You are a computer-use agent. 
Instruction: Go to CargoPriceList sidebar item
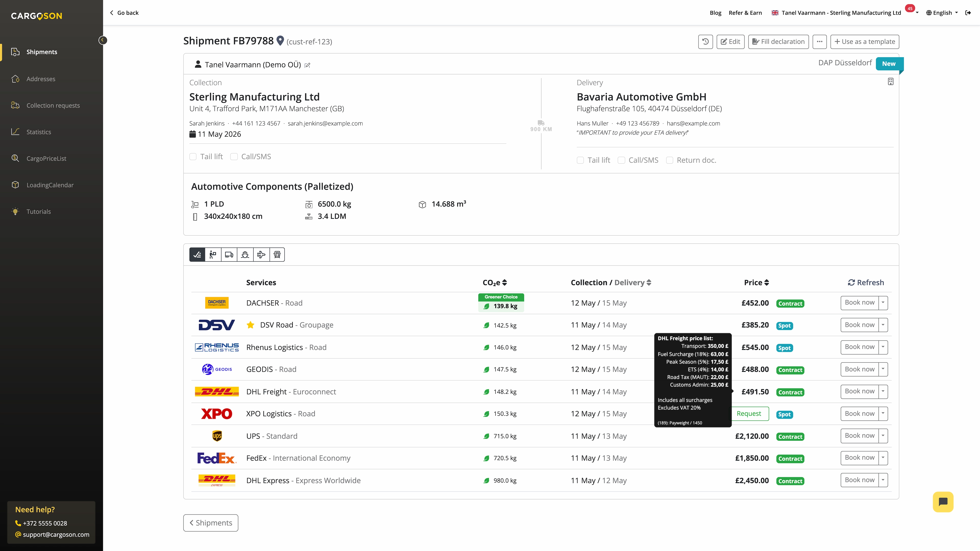[46, 159]
